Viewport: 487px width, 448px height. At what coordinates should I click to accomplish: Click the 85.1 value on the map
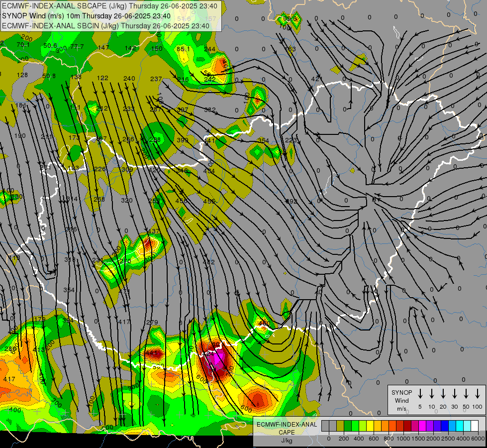pos(183,49)
